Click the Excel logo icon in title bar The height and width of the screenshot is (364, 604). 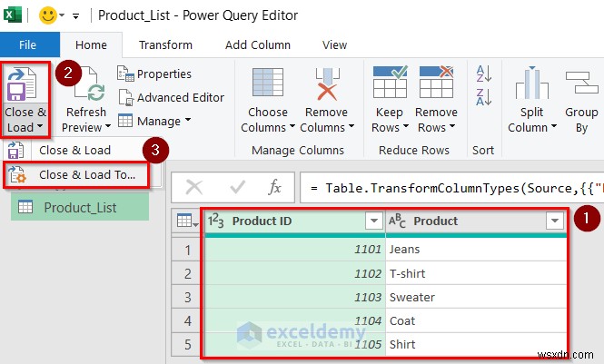pyautogui.click(x=13, y=15)
